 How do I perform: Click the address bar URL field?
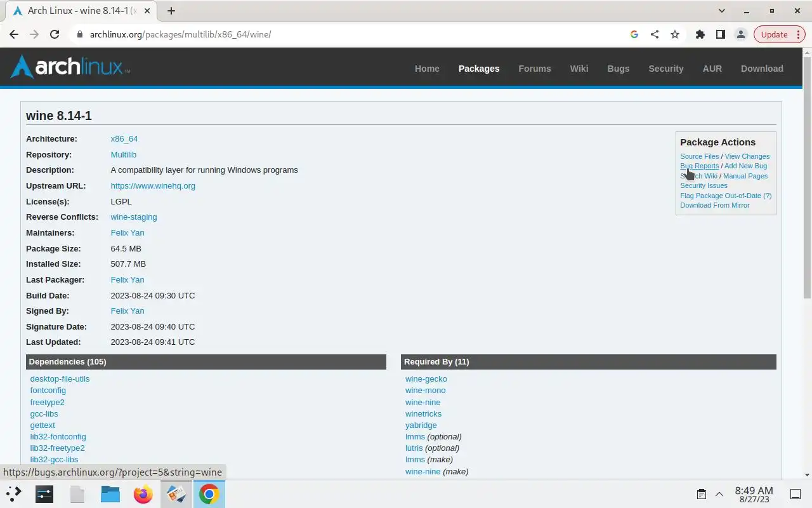pos(349,34)
